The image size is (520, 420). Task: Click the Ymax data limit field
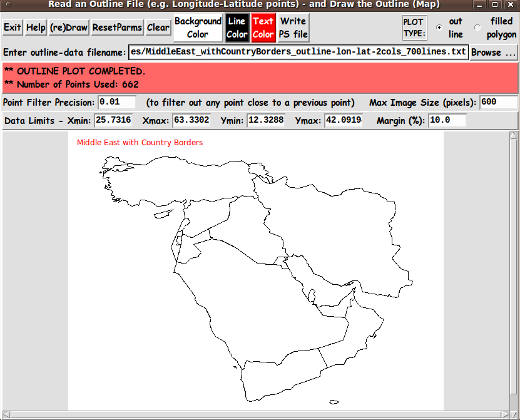coord(344,120)
